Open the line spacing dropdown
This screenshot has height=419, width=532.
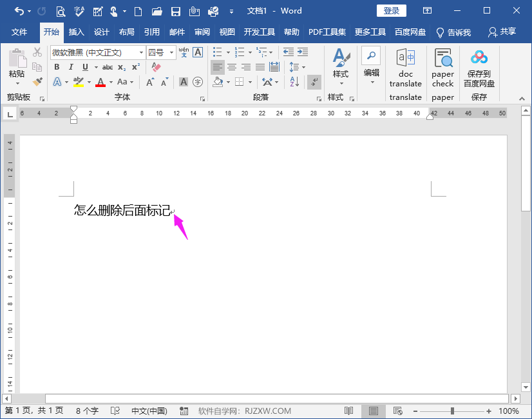pos(303,67)
